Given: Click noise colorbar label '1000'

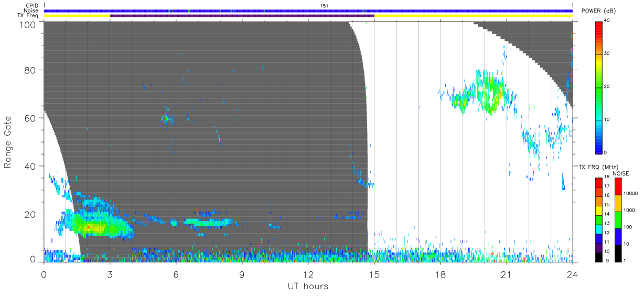Looking at the screenshot, I should pos(629,210).
